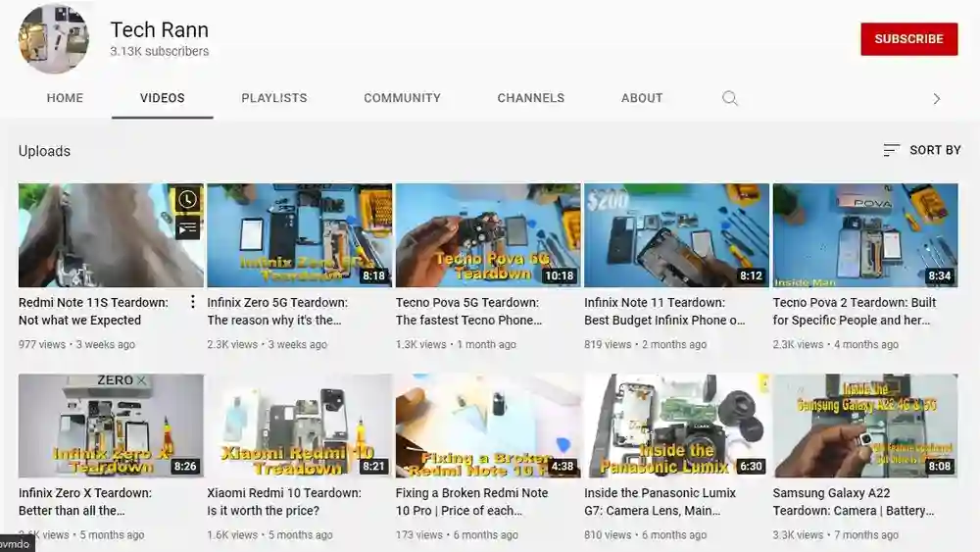Open Xiaomi Redmi 10 Teardown video title
The width and height of the screenshot is (980, 552).
point(284,501)
